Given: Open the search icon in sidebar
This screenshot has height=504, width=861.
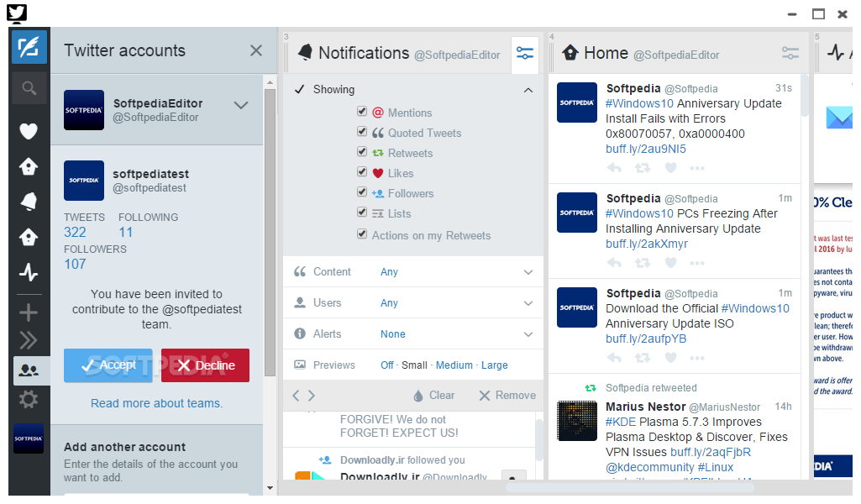Looking at the screenshot, I should pos(29,88).
